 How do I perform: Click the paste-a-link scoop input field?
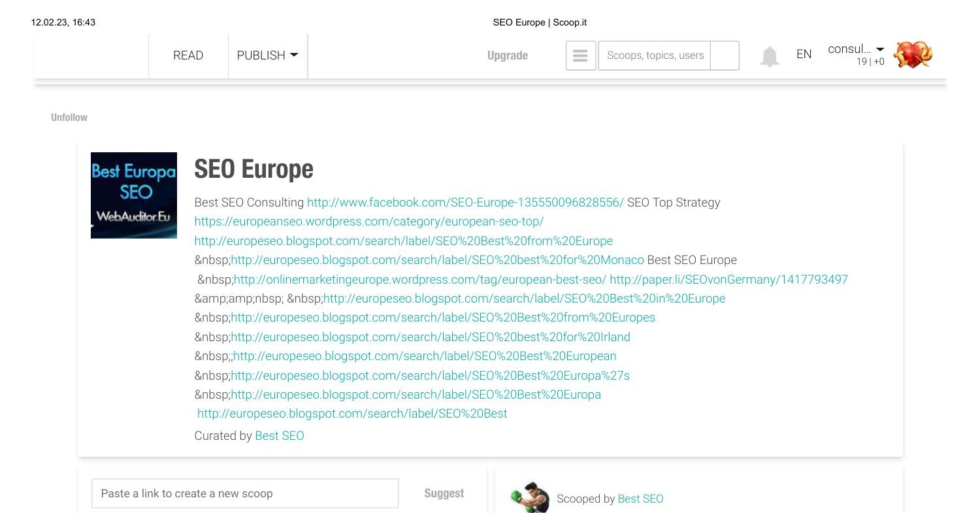click(245, 493)
